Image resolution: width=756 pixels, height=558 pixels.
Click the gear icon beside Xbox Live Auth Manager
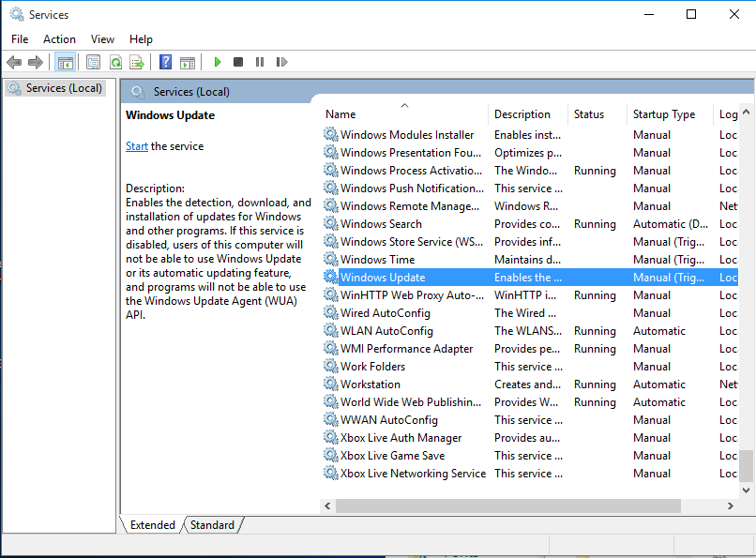tap(331, 438)
